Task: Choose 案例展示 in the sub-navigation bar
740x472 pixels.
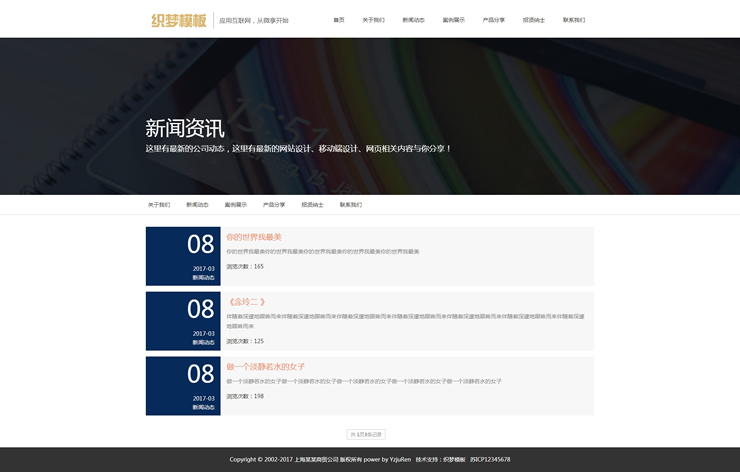Action: pyautogui.click(x=235, y=205)
